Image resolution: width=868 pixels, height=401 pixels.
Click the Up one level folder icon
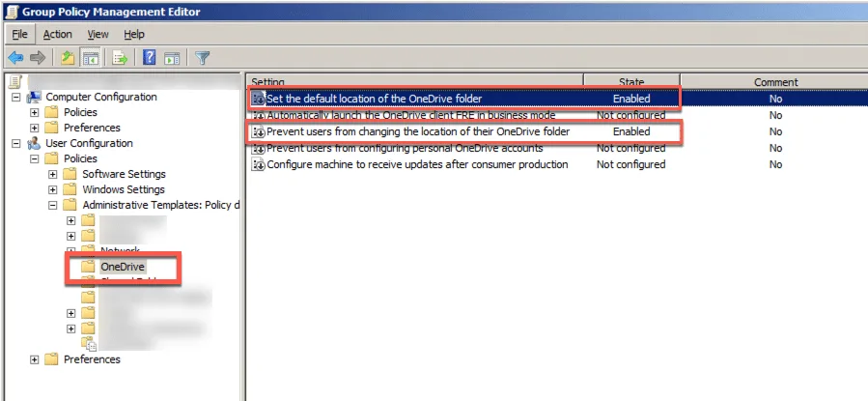coord(68,58)
